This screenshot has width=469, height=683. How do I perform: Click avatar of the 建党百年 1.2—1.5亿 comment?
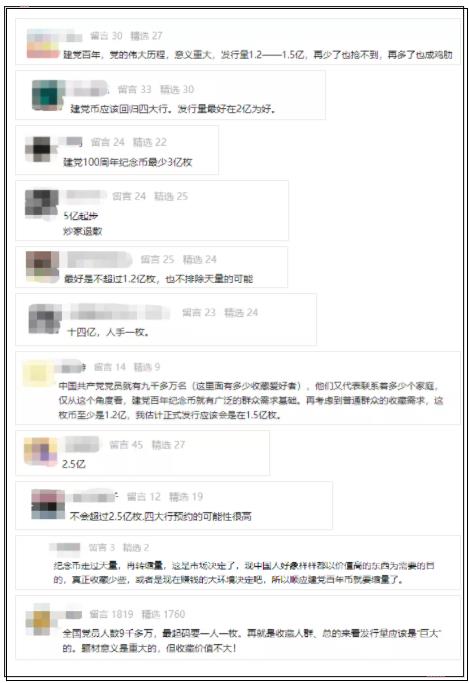[43, 44]
